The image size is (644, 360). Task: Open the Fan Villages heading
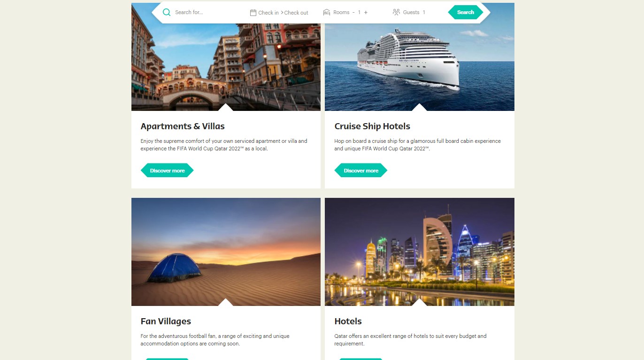tap(166, 321)
